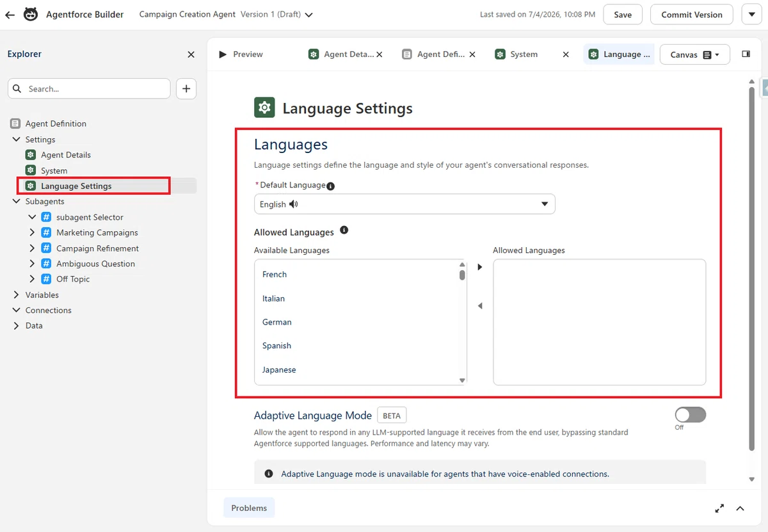
Task: Click the Commit Version button
Action: pos(692,14)
